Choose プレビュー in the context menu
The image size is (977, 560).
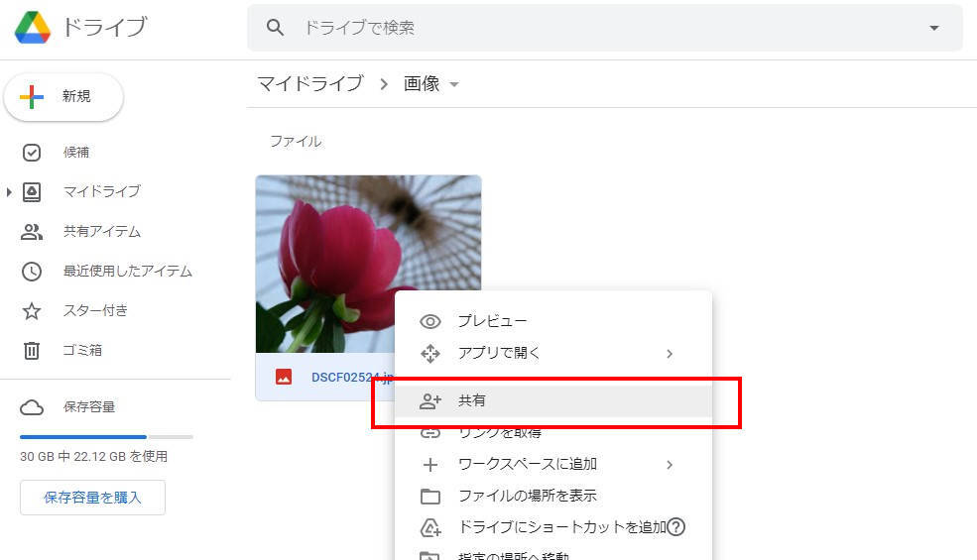click(x=491, y=321)
